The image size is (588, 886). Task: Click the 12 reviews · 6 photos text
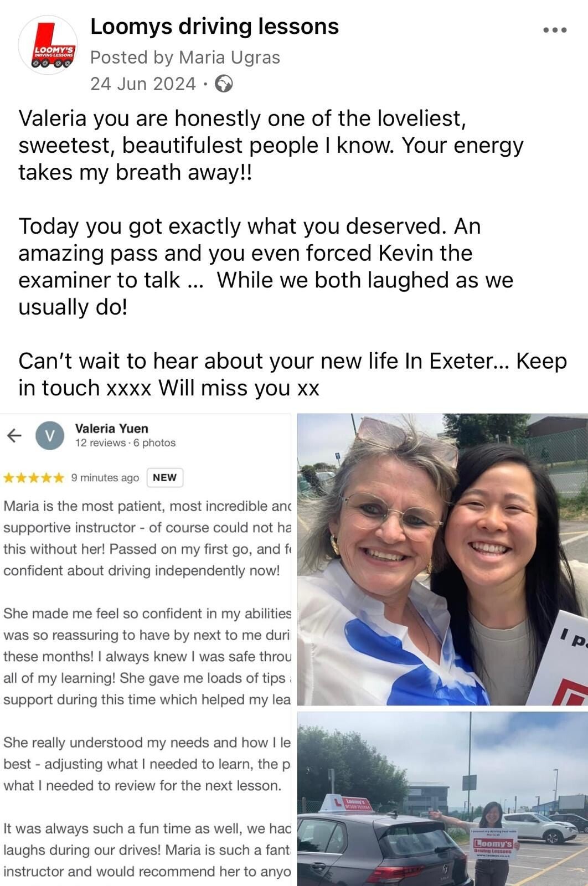point(125,443)
